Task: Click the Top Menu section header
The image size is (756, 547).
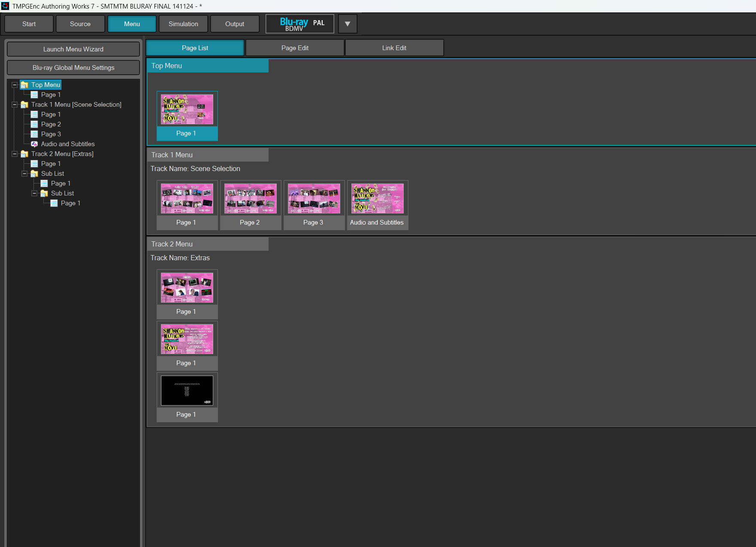Action: [208, 66]
